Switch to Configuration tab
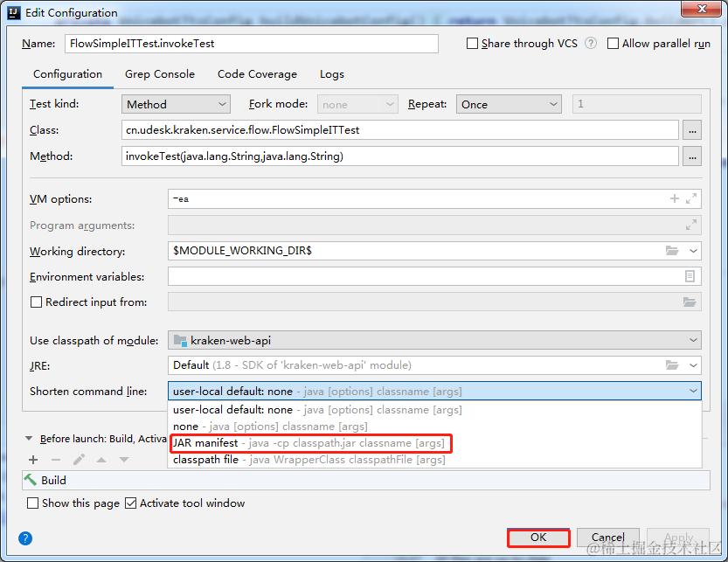728x562 pixels. click(68, 74)
